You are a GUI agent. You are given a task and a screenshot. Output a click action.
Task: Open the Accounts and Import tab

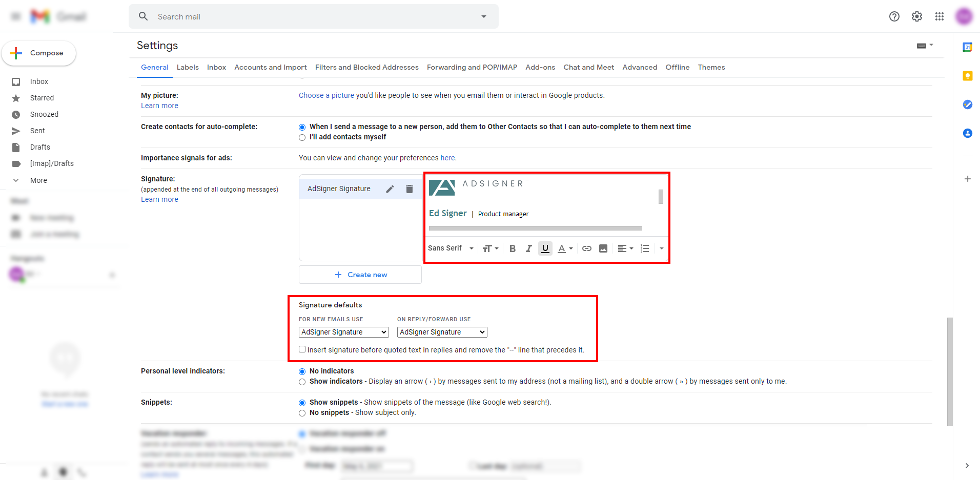(x=270, y=67)
